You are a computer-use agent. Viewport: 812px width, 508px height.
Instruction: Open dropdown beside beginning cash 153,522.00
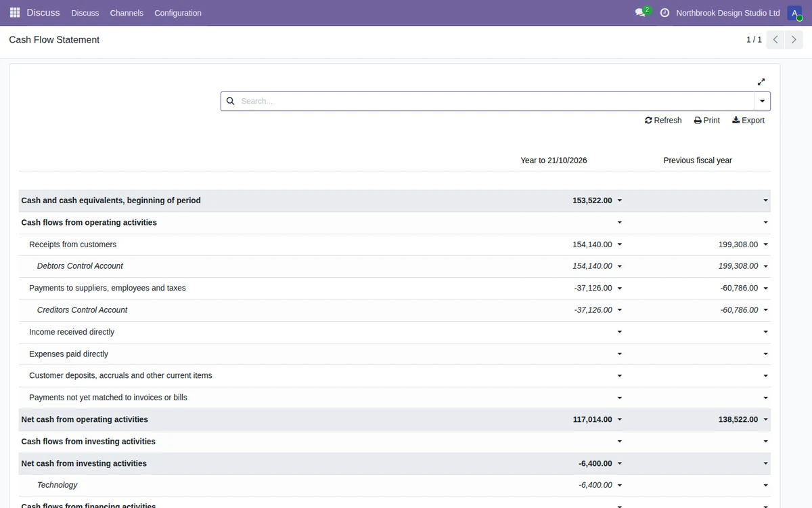[620, 201]
